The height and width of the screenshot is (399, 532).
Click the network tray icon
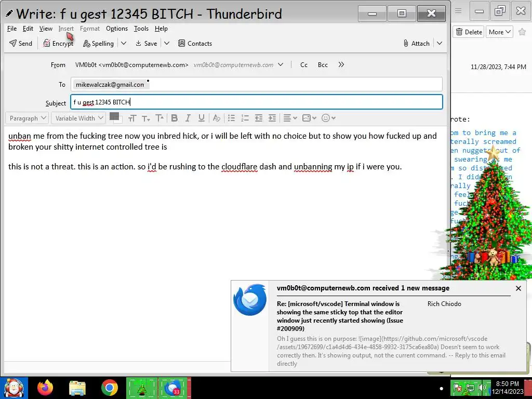click(x=470, y=388)
